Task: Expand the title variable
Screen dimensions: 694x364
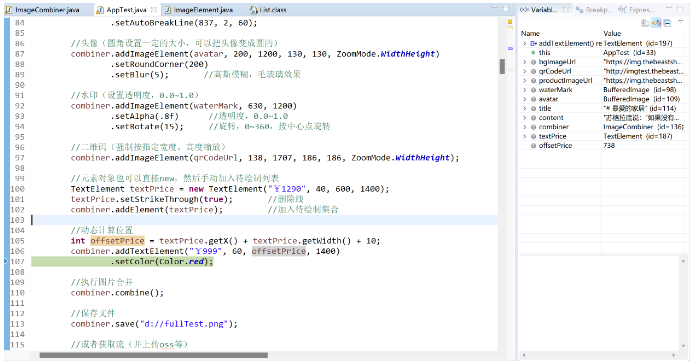Action: tap(524, 108)
